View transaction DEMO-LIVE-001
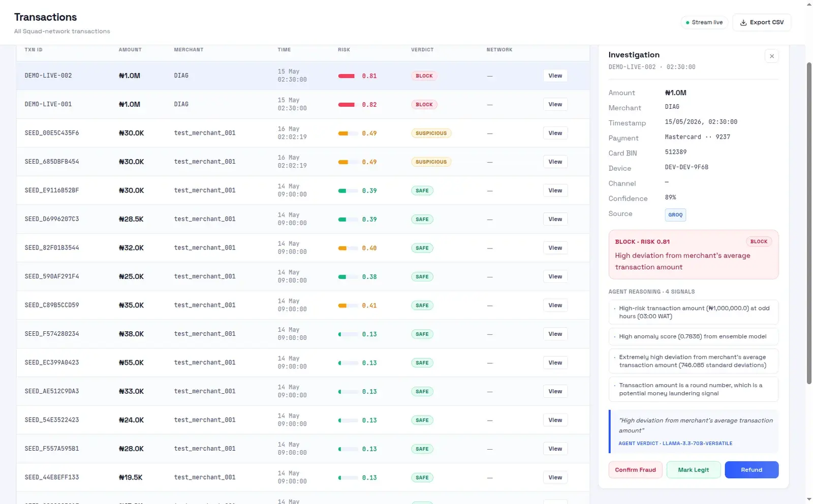Image resolution: width=813 pixels, height=504 pixels. pos(555,104)
